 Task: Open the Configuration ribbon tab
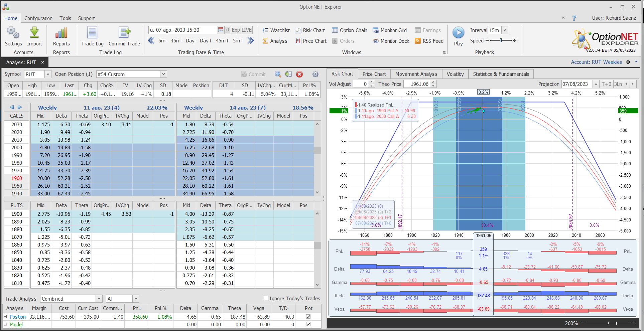coord(38,18)
